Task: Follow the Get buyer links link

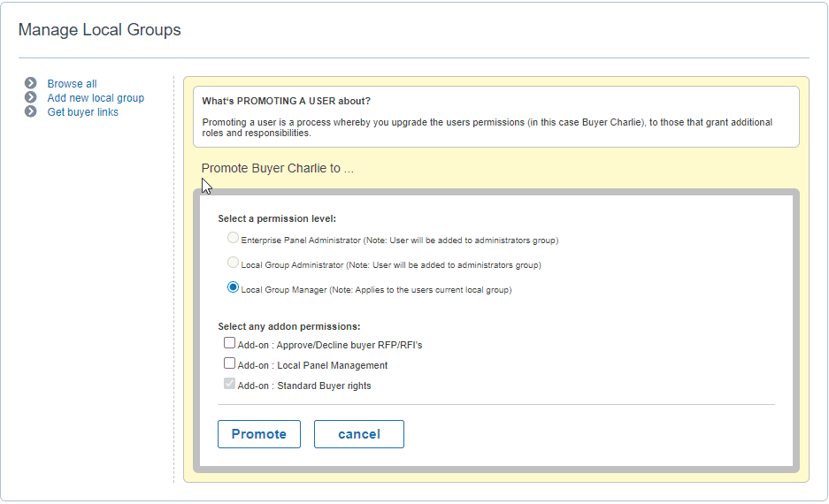Action: point(83,112)
